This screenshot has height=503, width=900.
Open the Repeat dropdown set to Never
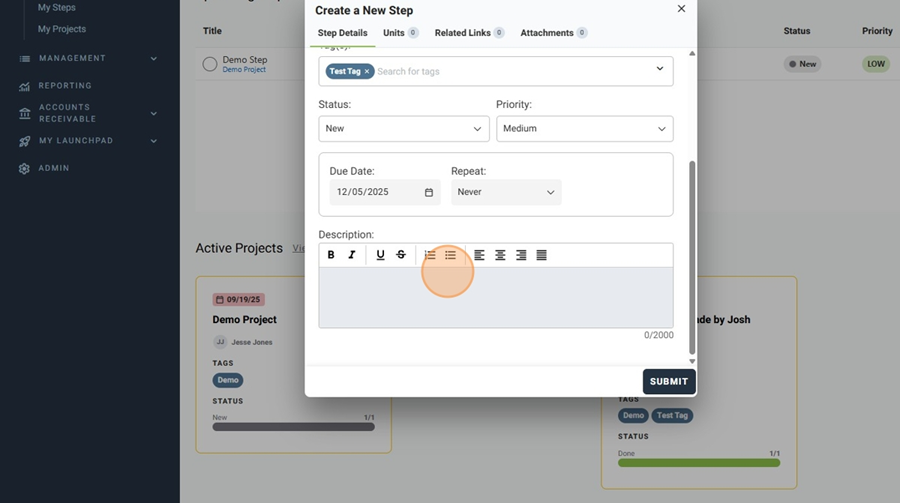(x=506, y=192)
